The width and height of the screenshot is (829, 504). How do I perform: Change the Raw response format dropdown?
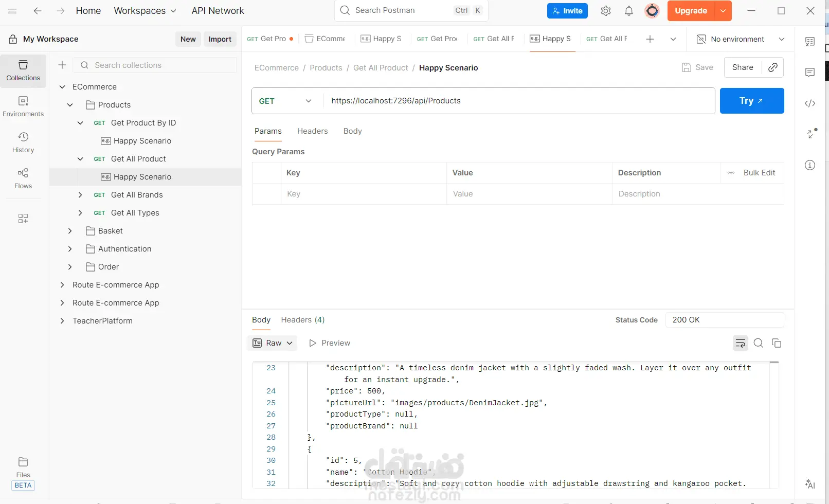pyautogui.click(x=273, y=343)
